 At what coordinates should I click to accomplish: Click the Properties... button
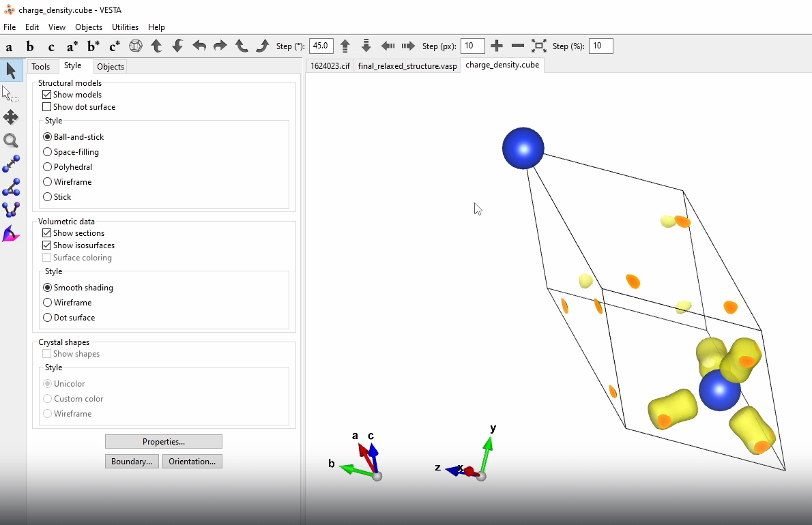[164, 442]
